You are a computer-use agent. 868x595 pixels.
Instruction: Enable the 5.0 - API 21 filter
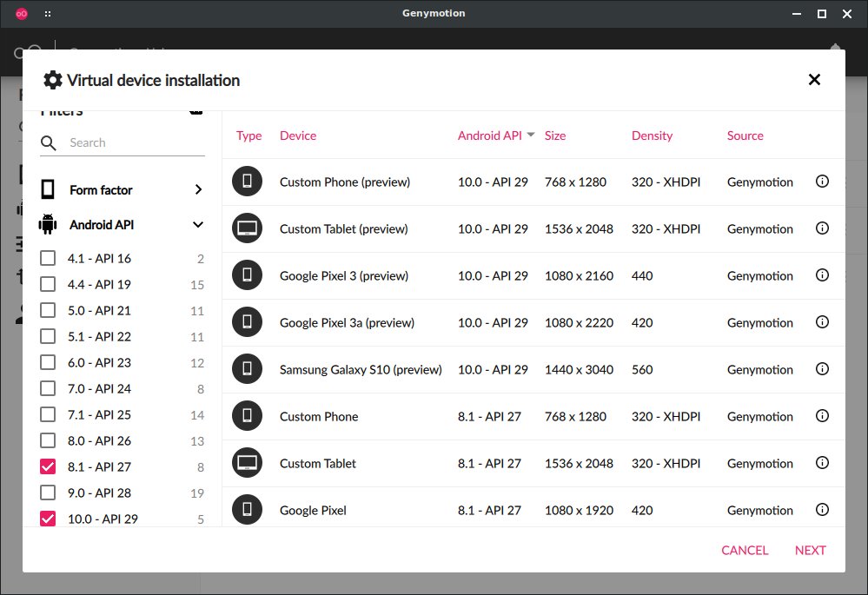(x=48, y=310)
